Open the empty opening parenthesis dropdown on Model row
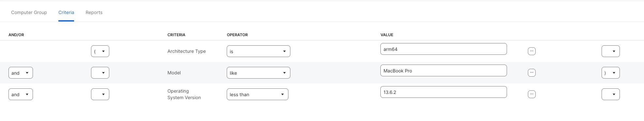The height and width of the screenshot is (121, 644). [x=100, y=73]
